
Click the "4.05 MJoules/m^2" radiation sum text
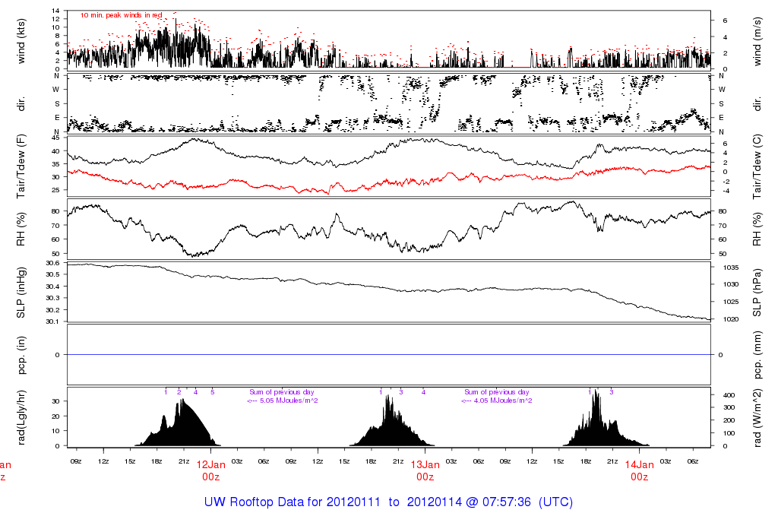503,401
